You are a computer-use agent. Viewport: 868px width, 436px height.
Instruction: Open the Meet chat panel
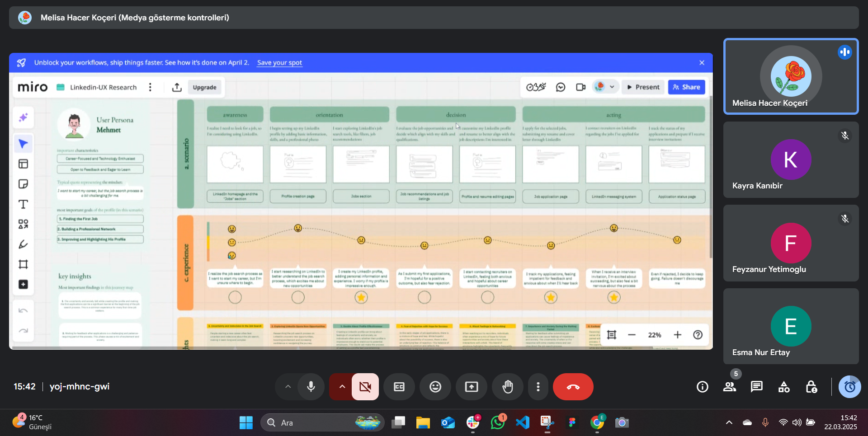click(756, 387)
